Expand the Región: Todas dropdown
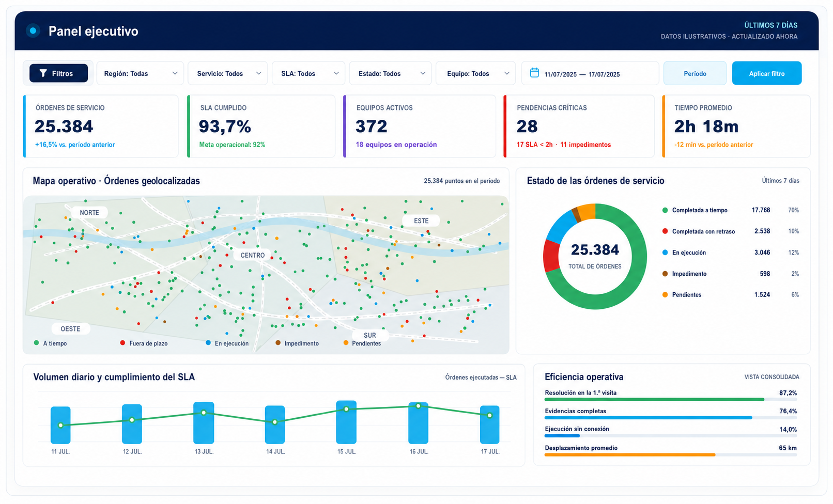The image size is (833, 504). (140, 73)
